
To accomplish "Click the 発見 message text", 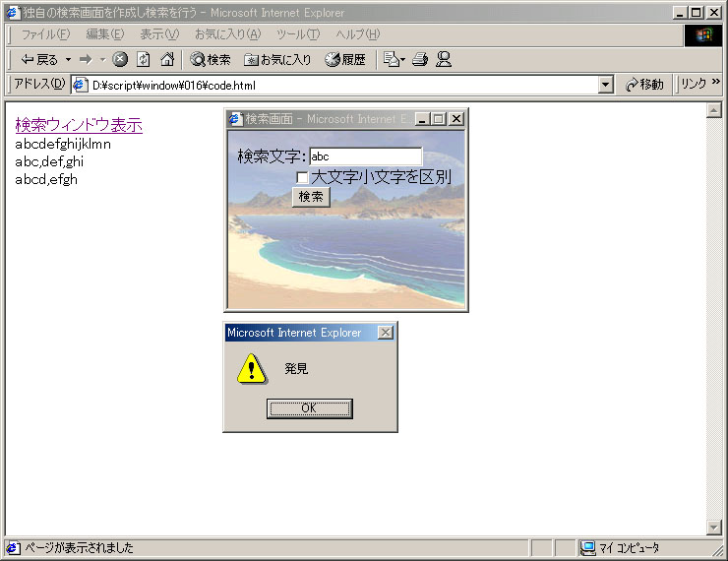I will click(x=296, y=369).
